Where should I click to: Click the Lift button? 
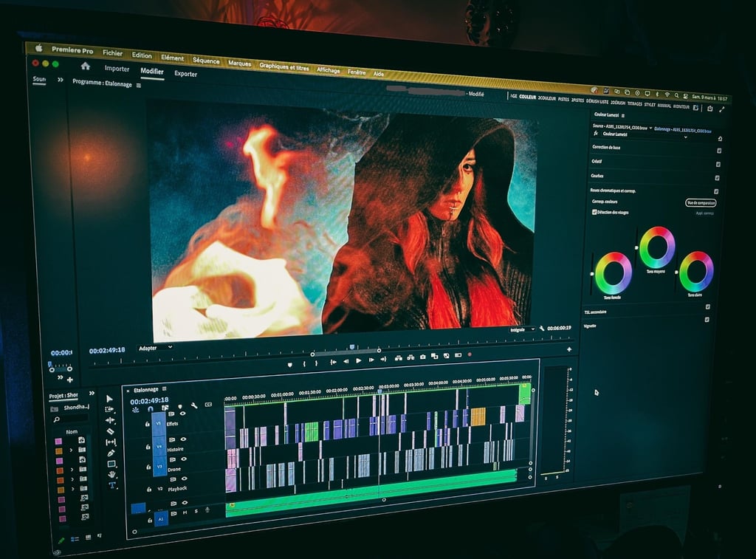[x=398, y=358]
